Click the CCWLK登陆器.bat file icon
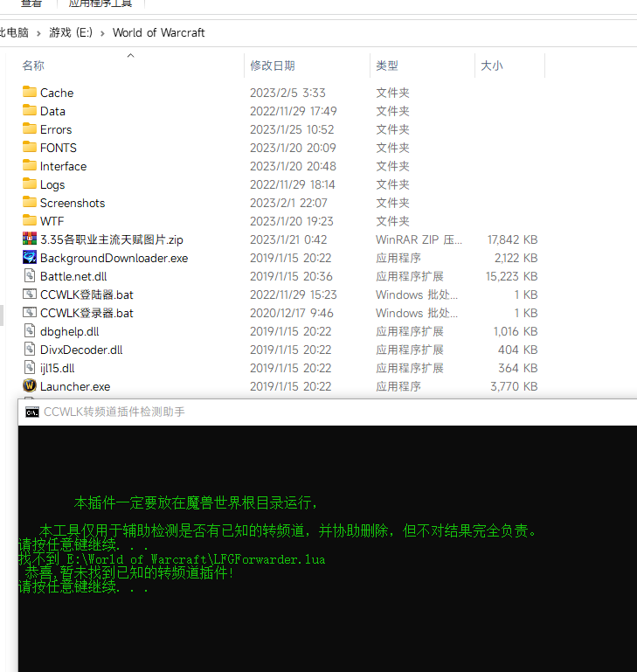The height and width of the screenshot is (672, 637). pyautogui.click(x=30, y=294)
